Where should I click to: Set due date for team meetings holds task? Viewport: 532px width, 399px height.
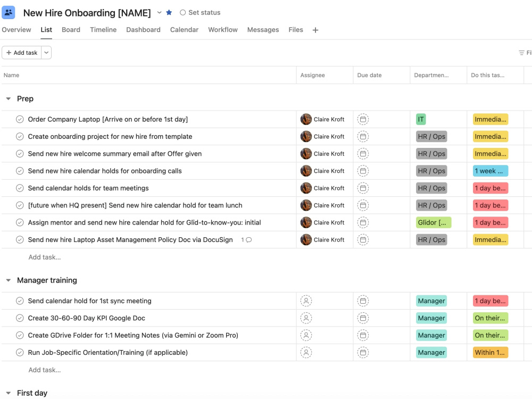[x=363, y=188]
